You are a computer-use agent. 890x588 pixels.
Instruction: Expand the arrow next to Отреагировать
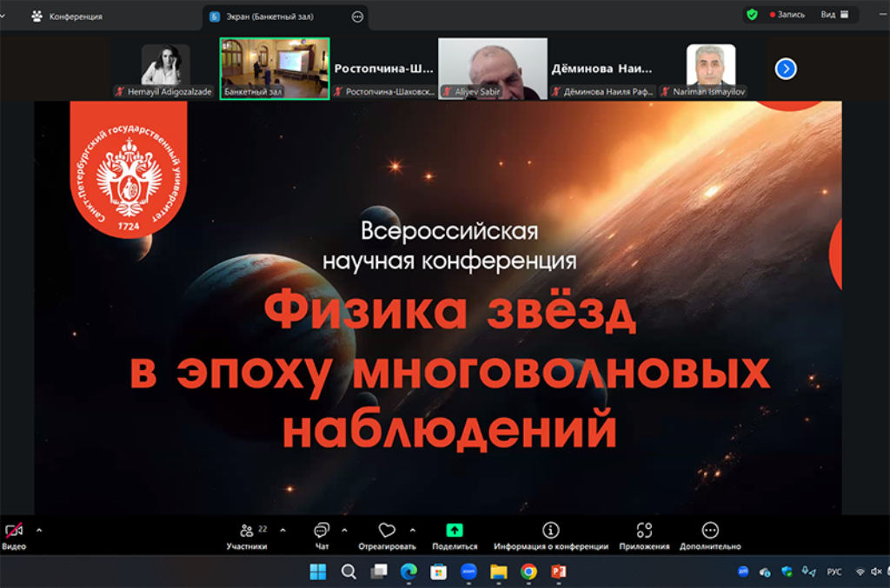pos(413,531)
